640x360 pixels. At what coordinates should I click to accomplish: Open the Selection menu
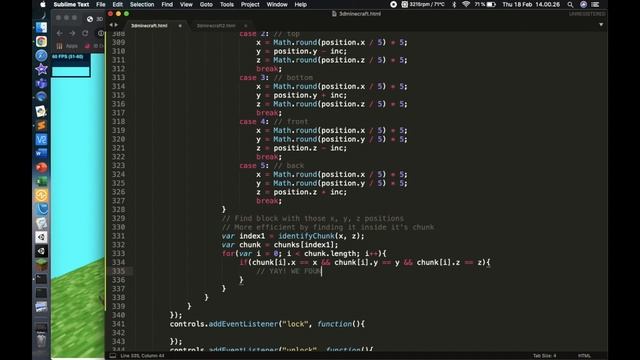142,4
